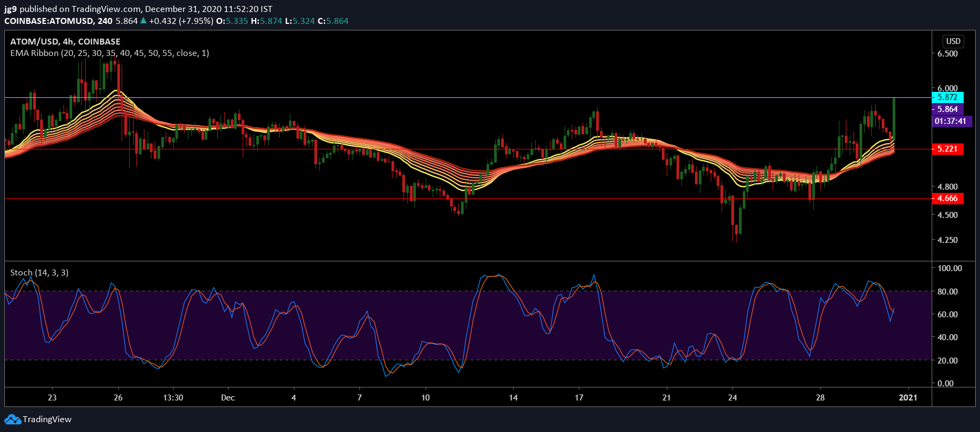This screenshot has width=980, height=432.
Task: Open the EMA Ribbon indicator legend
Action: coord(110,53)
